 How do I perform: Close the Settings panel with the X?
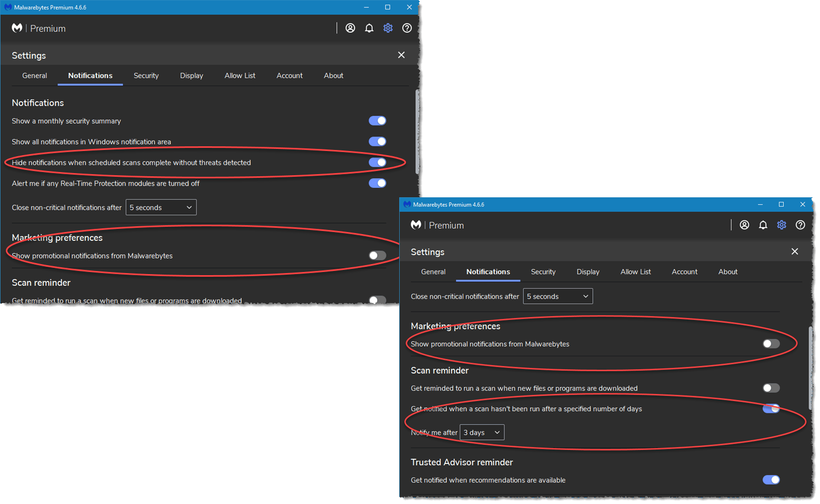click(401, 55)
